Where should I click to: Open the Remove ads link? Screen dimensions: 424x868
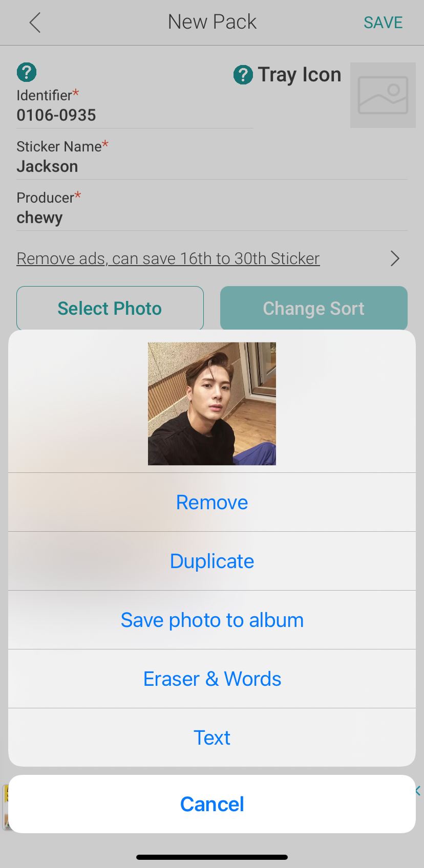(x=168, y=258)
